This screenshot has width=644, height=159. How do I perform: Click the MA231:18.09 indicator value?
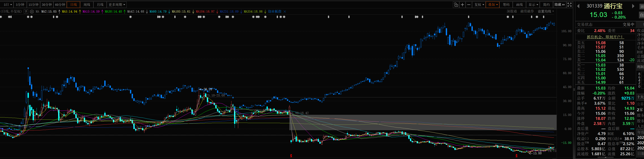click(229, 11)
